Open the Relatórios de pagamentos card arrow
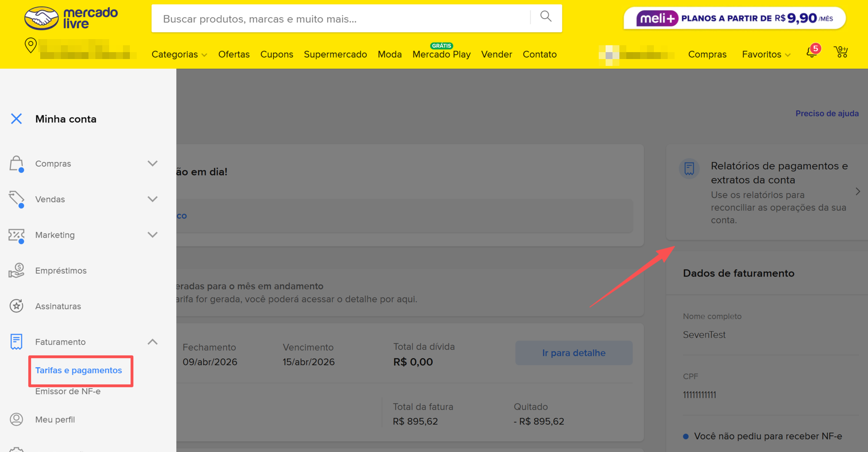This screenshot has width=868, height=452. click(x=858, y=192)
